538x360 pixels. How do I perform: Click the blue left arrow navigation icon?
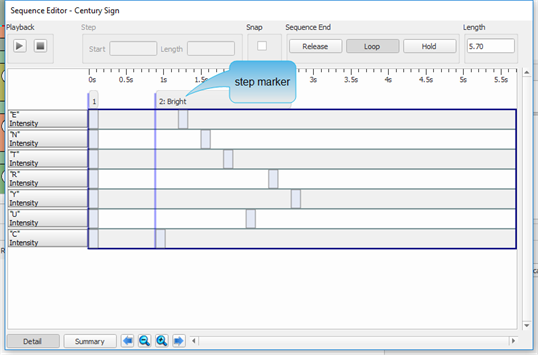[128, 341]
